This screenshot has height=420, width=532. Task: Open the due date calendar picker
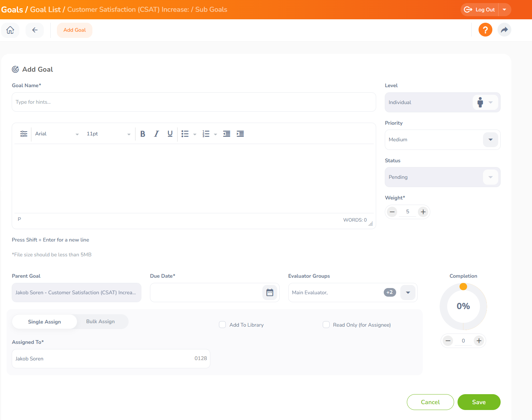(270, 293)
